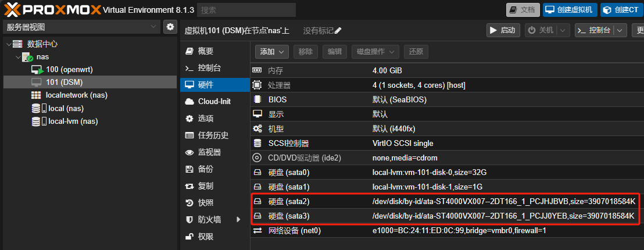Click the monitor icon in 显示 row
Viewport: 644px width, 250px height.
coord(257,114)
